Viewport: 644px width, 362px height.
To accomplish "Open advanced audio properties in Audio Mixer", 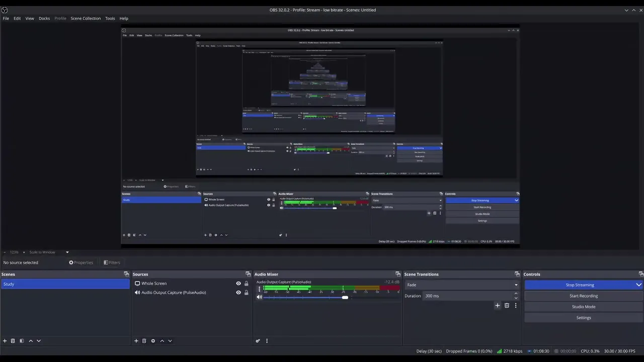I will [258, 341].
